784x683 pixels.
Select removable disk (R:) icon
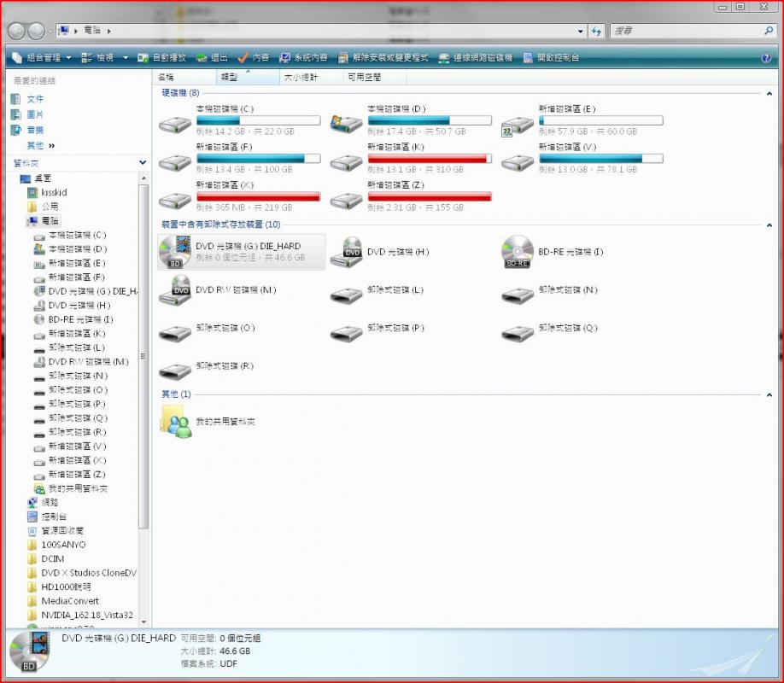[x=175, y=371]
